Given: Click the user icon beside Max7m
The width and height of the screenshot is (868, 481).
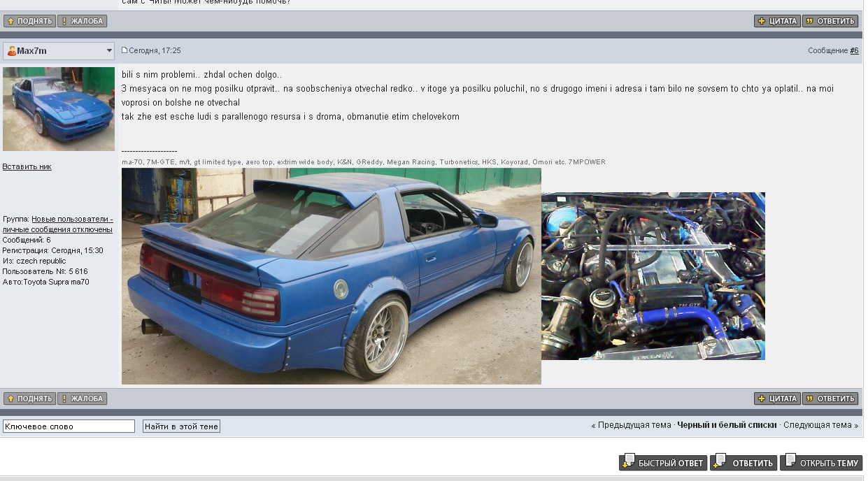Looking at the screenshot, I should [11, 51].
